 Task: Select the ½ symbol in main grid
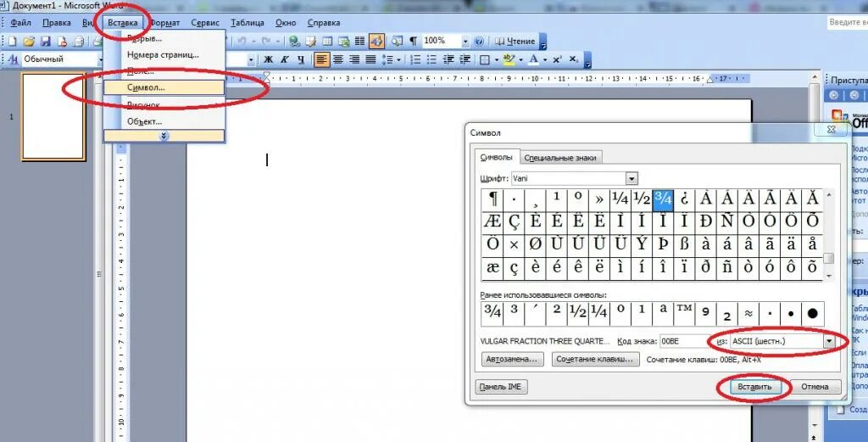click(641, 200)
